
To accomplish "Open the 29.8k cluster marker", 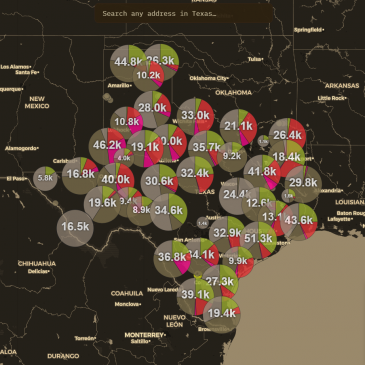I will [x=303, y=183].
